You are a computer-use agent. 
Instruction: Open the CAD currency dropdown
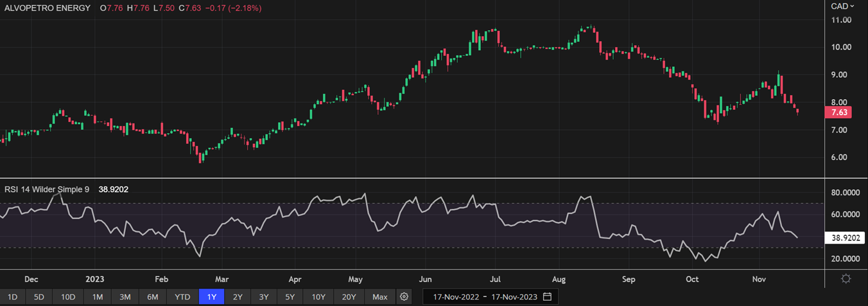(843, 6)
